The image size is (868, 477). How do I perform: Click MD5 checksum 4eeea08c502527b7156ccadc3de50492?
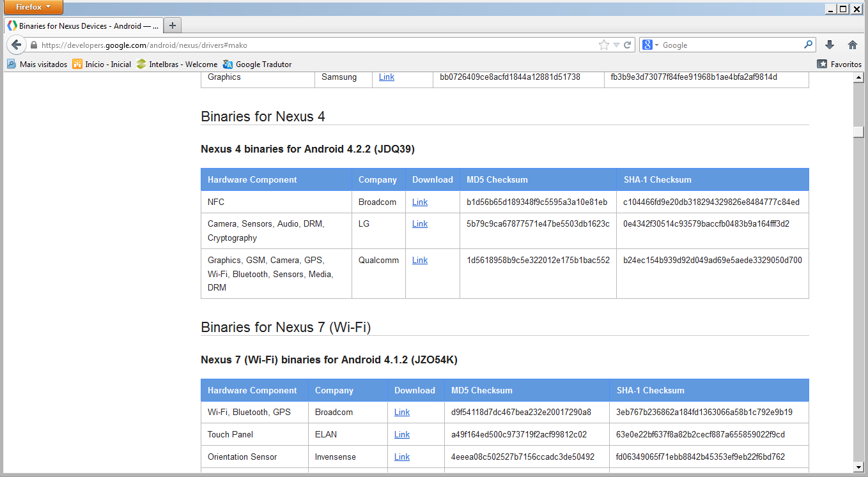(523, 457)
